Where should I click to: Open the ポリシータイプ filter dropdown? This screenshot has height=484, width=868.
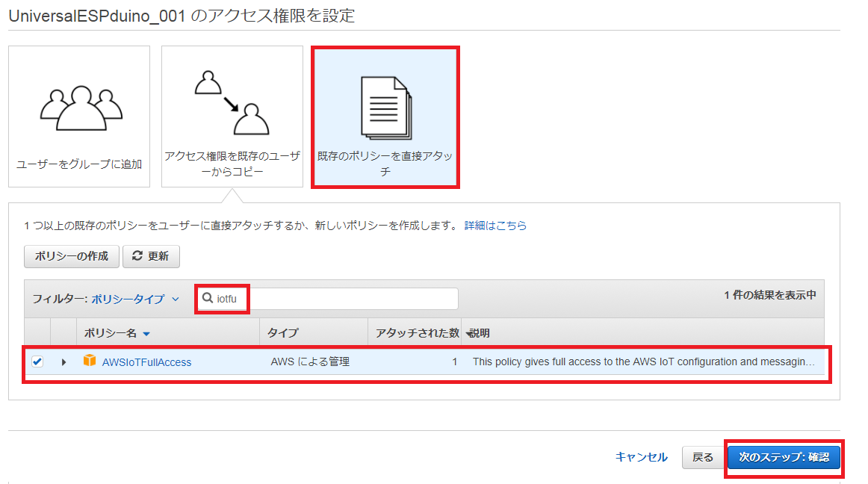(x=135, y=299)
